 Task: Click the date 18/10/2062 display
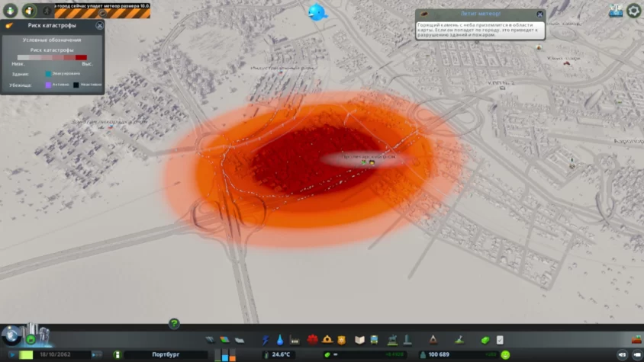(56, 354)
